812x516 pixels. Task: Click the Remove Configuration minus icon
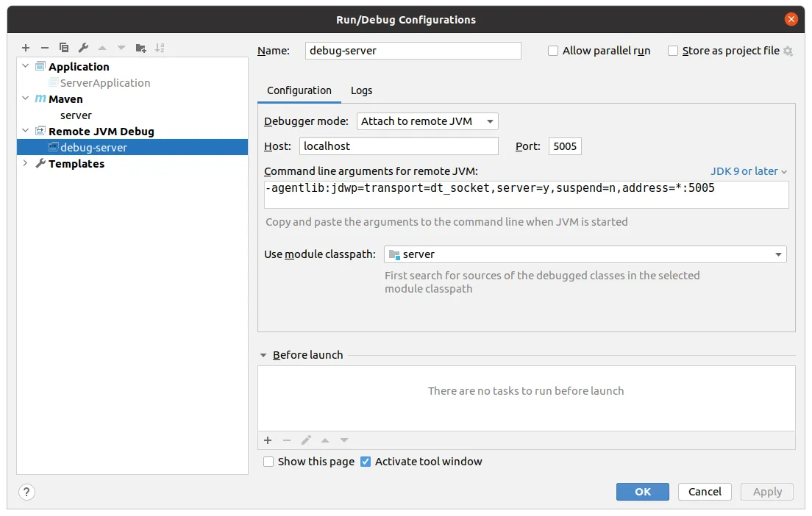[x=45, y=48]
